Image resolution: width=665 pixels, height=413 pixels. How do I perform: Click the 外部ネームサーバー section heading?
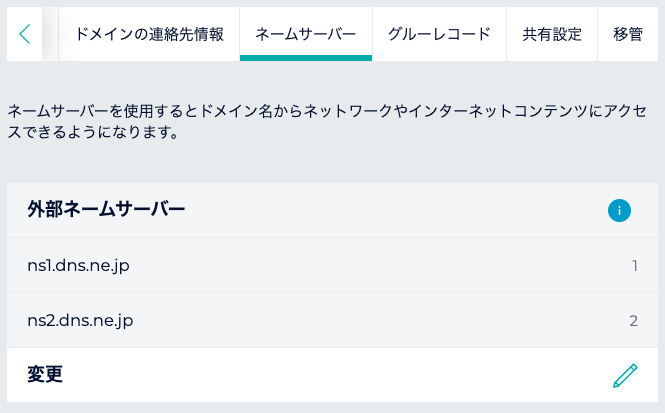pyautogui.click(x=106, y=210)
